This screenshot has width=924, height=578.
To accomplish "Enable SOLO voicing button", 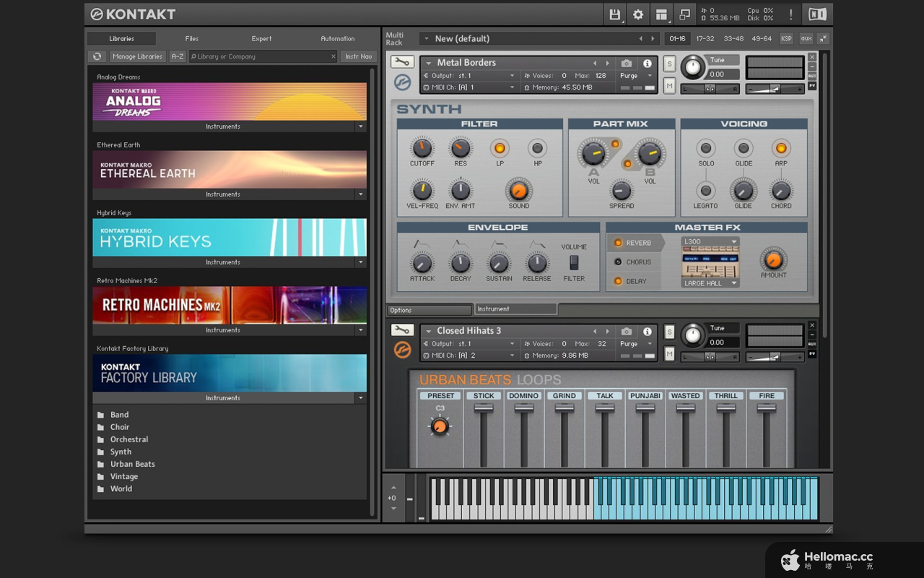I will click(x=706, y=148).
